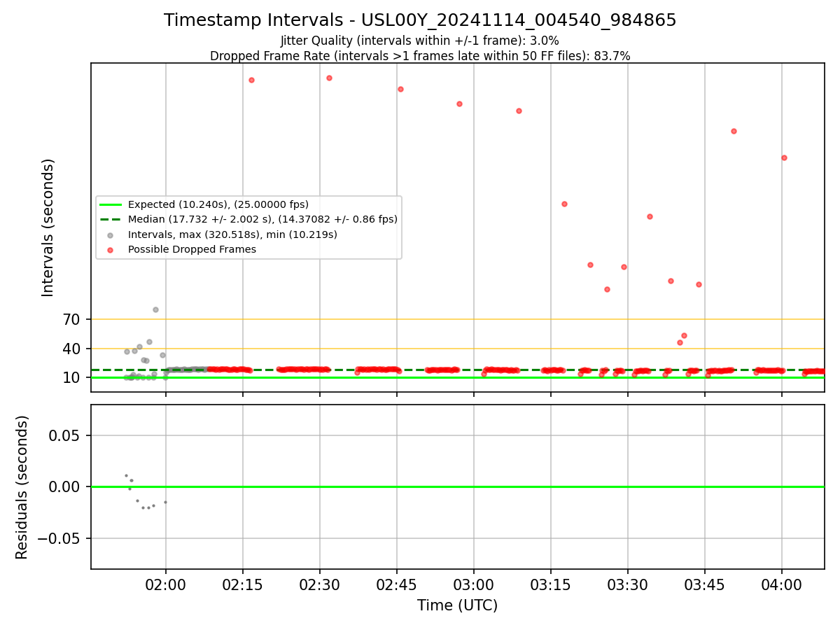Click the y-axis tick label '70'
The height and width of the screenshot is (630, 840).
[x=72, y=320]
